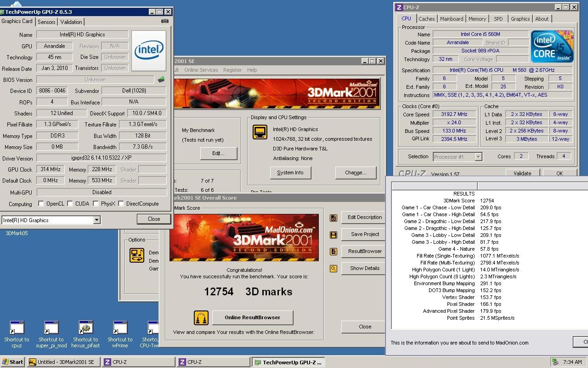The image size is (588, 368).
Task: Click the Intel logo in GPU-Z
Action: click(149, 51)
